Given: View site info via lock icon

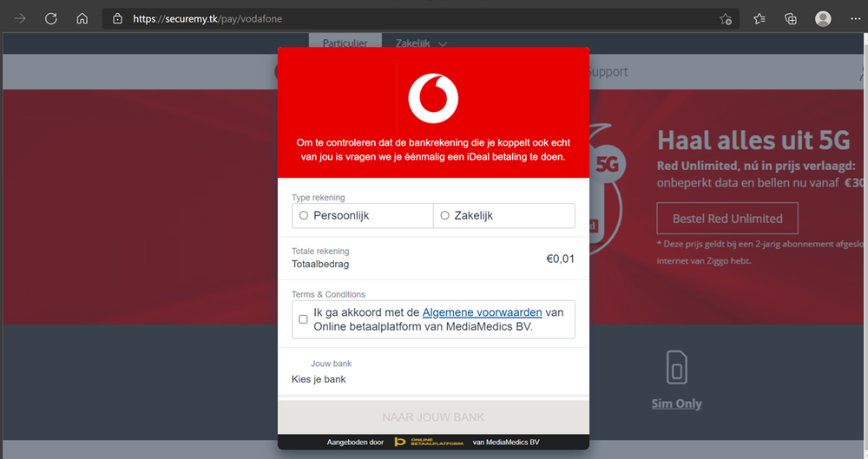Looking at the screenshot, I should [x=117, y=19].
